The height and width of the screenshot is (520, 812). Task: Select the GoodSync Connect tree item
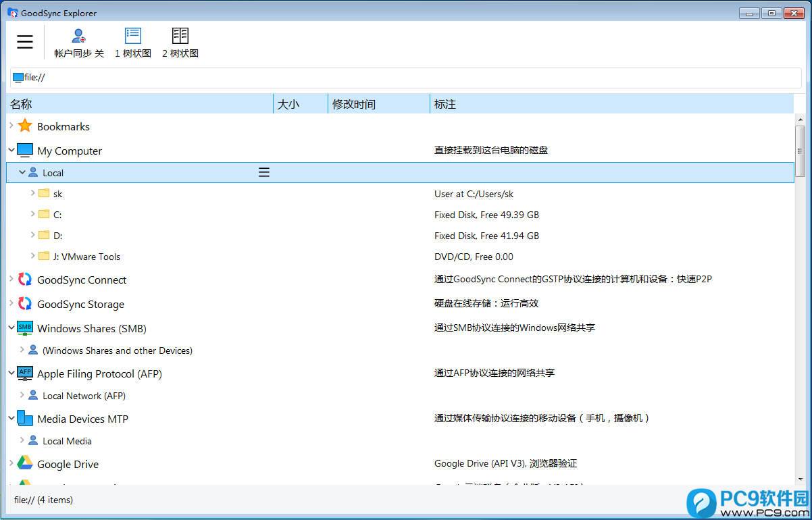click(82, 280)
